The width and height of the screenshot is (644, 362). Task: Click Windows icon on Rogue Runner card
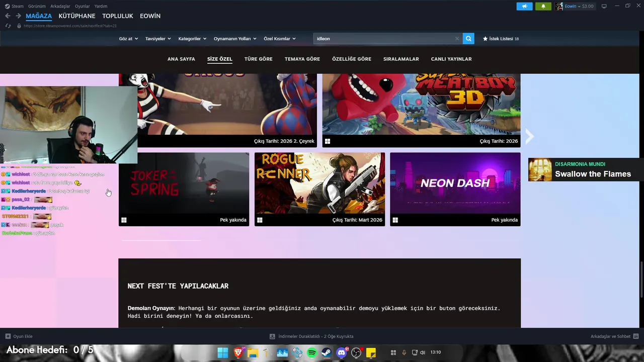coord(260,220)
